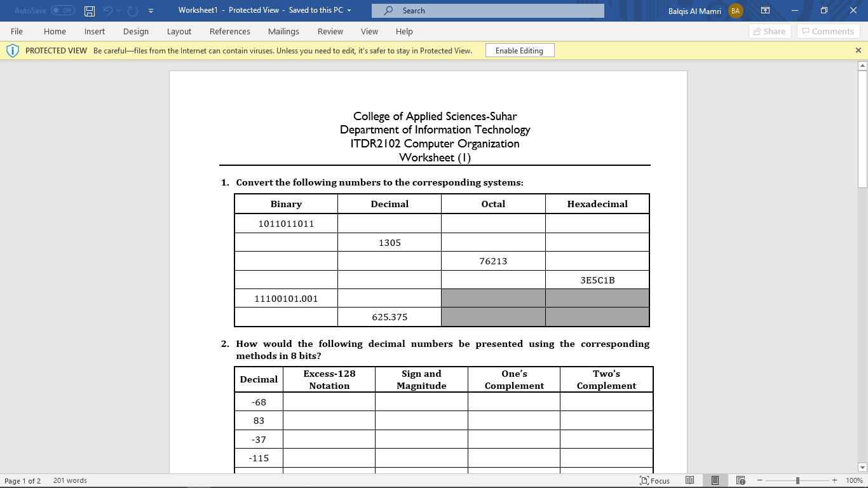Image resolution: width=868 pixels, height=488 pixels.
Task: Switch to the References ribbon tab
Action: coord(229,31)
